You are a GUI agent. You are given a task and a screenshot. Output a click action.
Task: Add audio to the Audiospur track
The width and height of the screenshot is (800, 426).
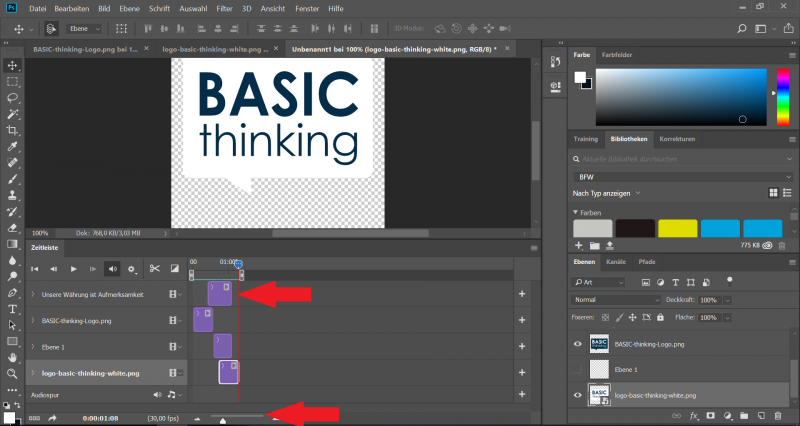522,394
